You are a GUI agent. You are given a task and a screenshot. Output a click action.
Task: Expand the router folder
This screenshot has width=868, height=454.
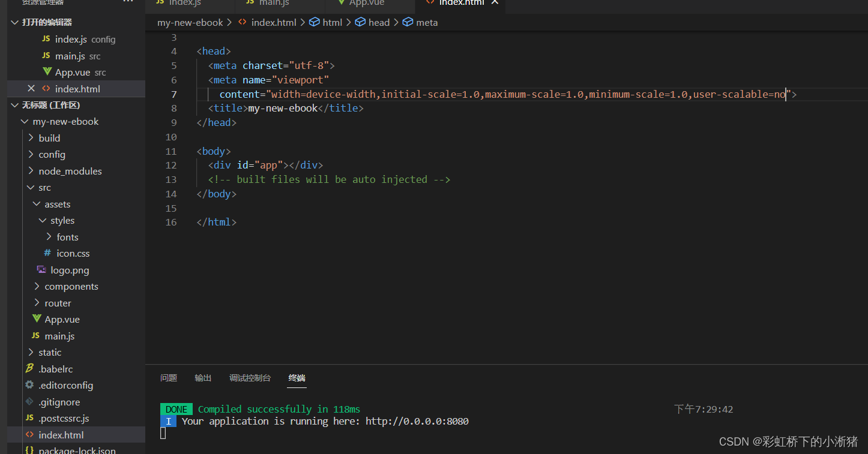pyautogui.click(x=37, y=303)
